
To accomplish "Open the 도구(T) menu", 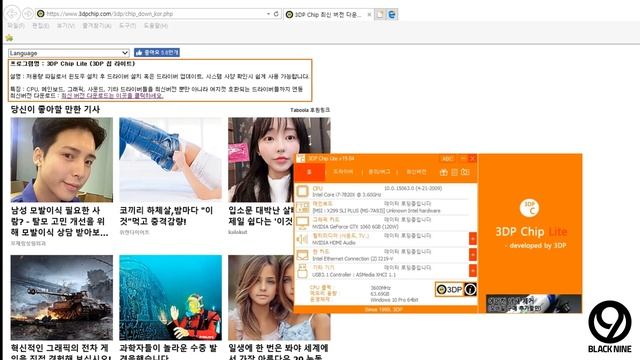I will 127,26.
